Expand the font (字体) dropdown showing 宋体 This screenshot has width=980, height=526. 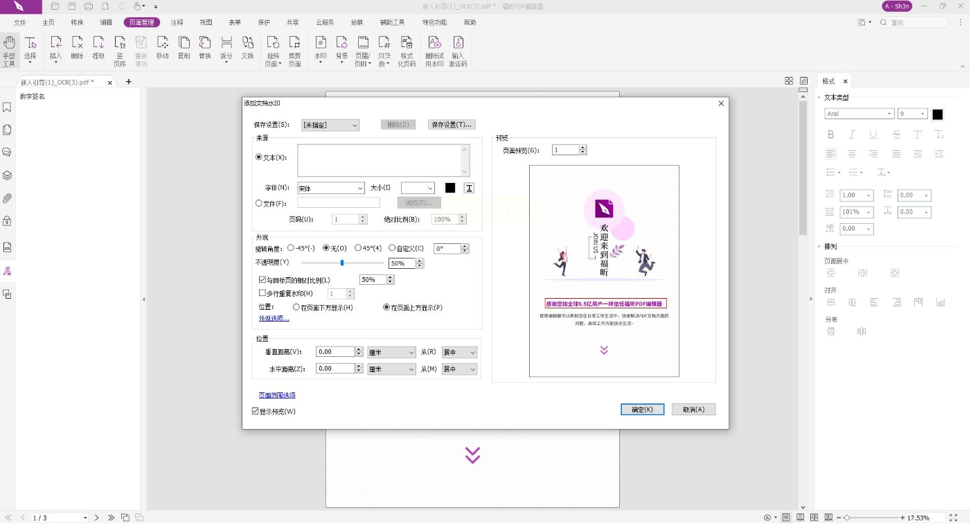click(331, 188)
